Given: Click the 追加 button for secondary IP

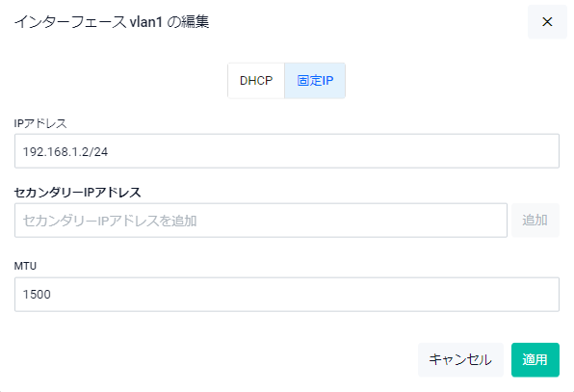Looking at the screenshot, I should coord(535,221).
